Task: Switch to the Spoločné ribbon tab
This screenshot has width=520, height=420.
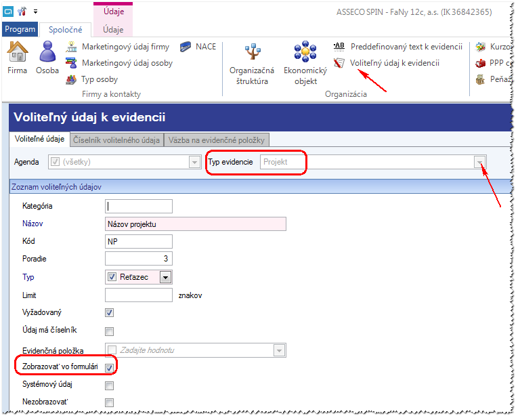Action: 65,30
